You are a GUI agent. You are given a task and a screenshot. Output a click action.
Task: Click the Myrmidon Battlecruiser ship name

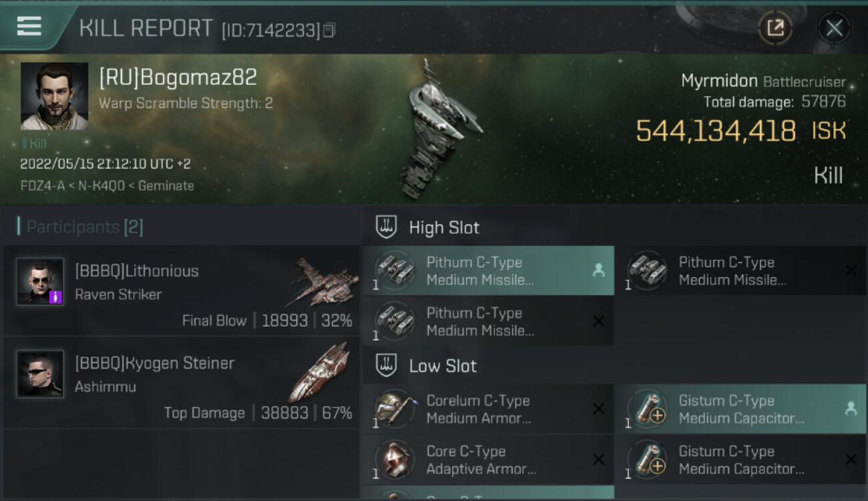tap(763, 82)
